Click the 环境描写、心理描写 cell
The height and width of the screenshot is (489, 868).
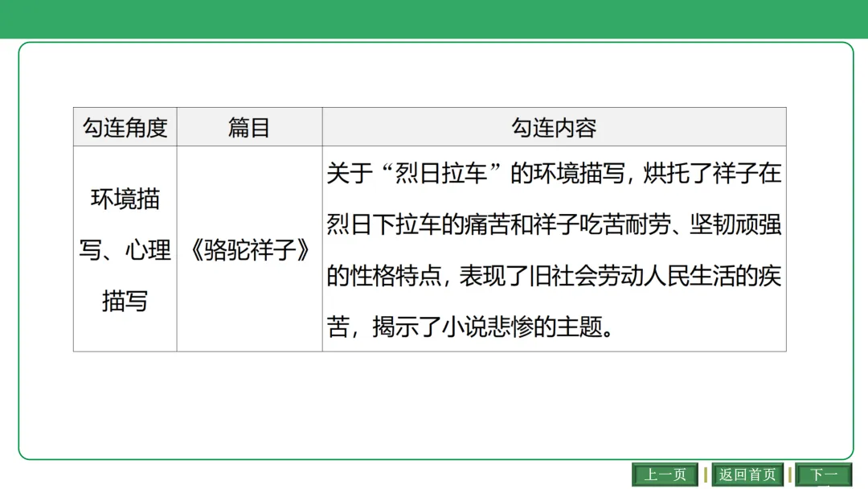pyautogui.click(x=125, y=249)
